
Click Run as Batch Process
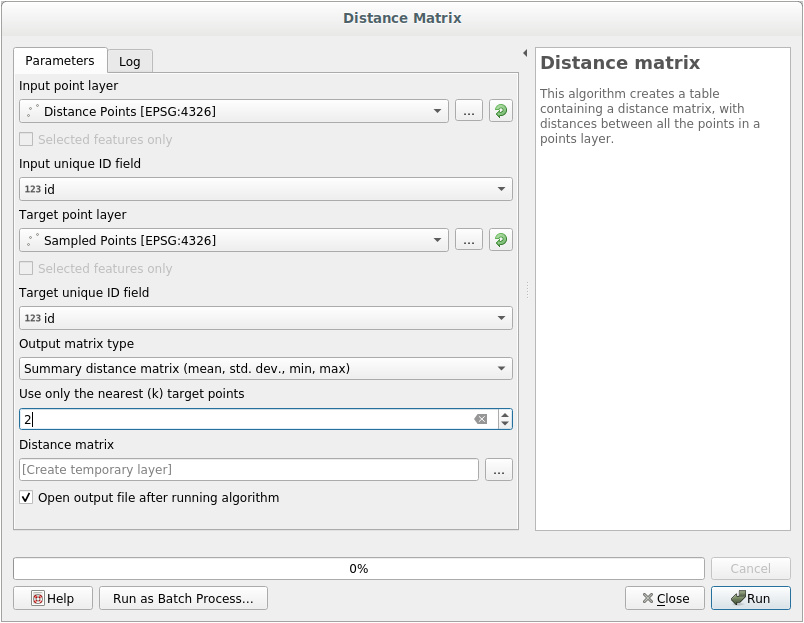(x=183, y=598)
